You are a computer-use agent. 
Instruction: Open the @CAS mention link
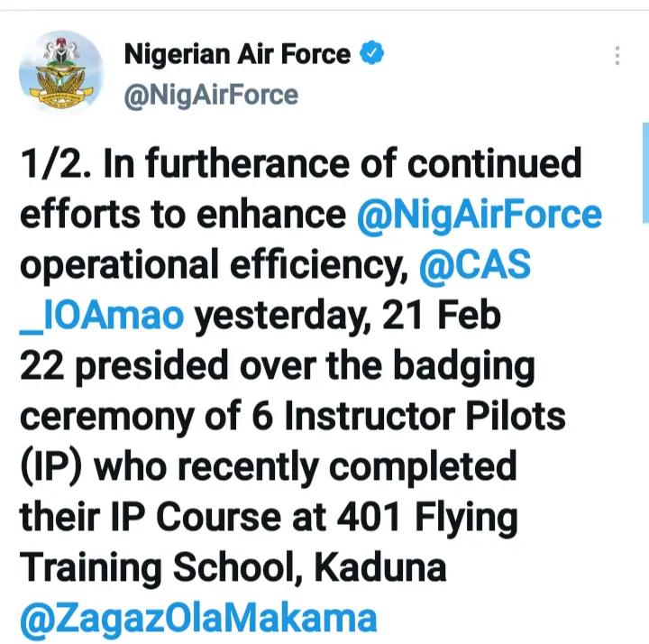(x=474, y=266)
